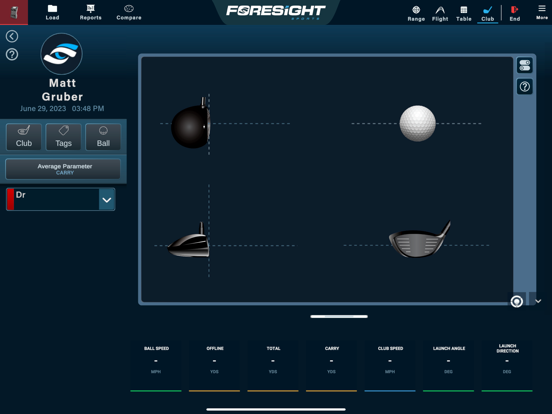The height and width of the screenshot is (414, 552).
Task: Select the LAUNCH DIRECTION data tile
Action: click(507, 366)
